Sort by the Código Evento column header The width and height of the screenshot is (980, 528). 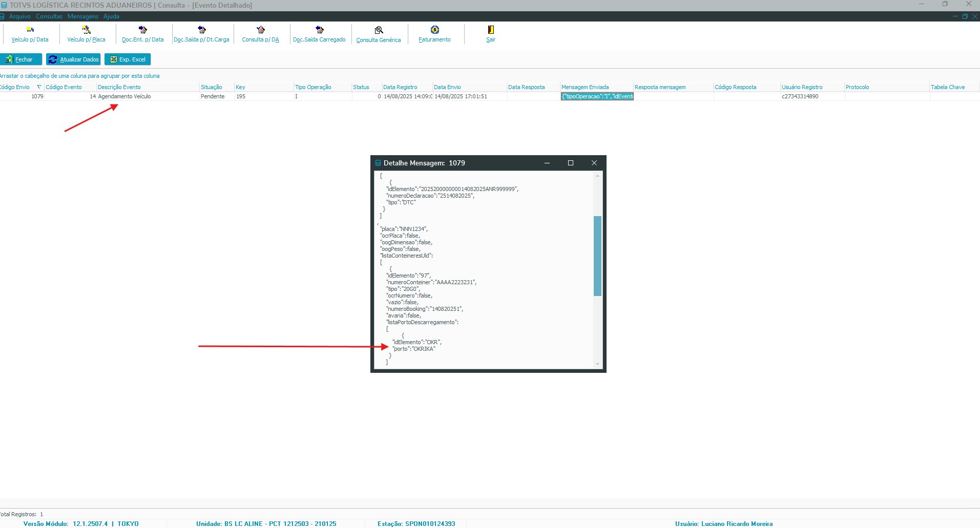71,87
